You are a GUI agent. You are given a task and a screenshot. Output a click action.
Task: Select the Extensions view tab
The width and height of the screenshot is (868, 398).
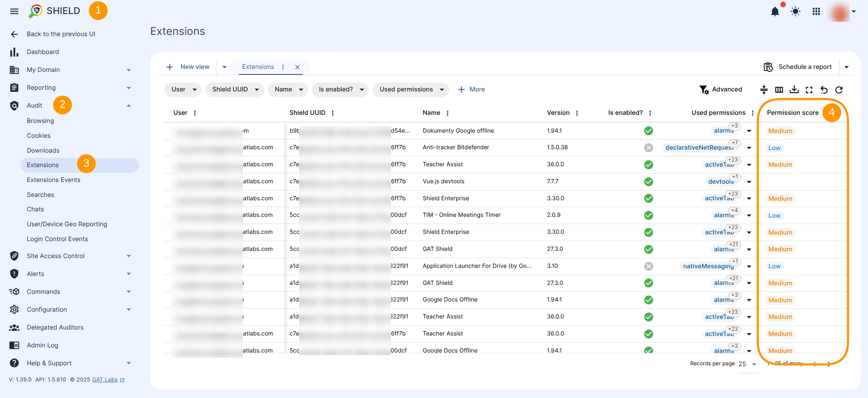tap(258, 67)
